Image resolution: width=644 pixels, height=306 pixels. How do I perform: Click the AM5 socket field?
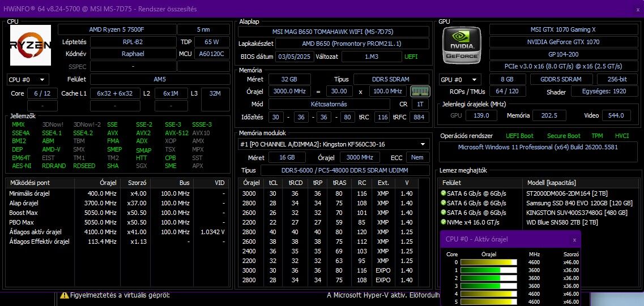[161, 79]
